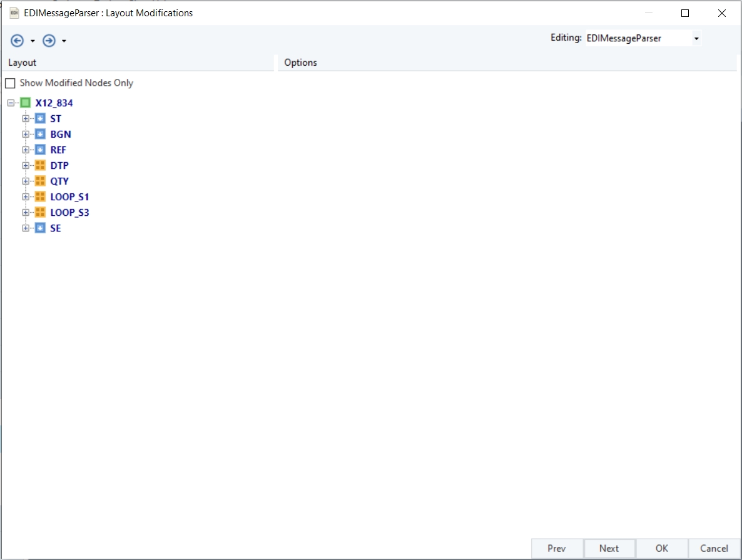Select the REF tree label
742x560 pixels.
[x=58, y=150]
